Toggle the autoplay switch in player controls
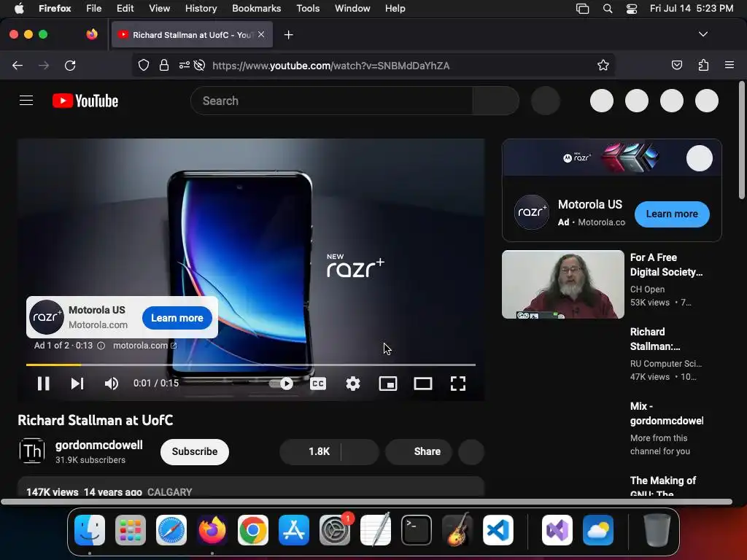This screenshot has height=560, width=747. 281,384
